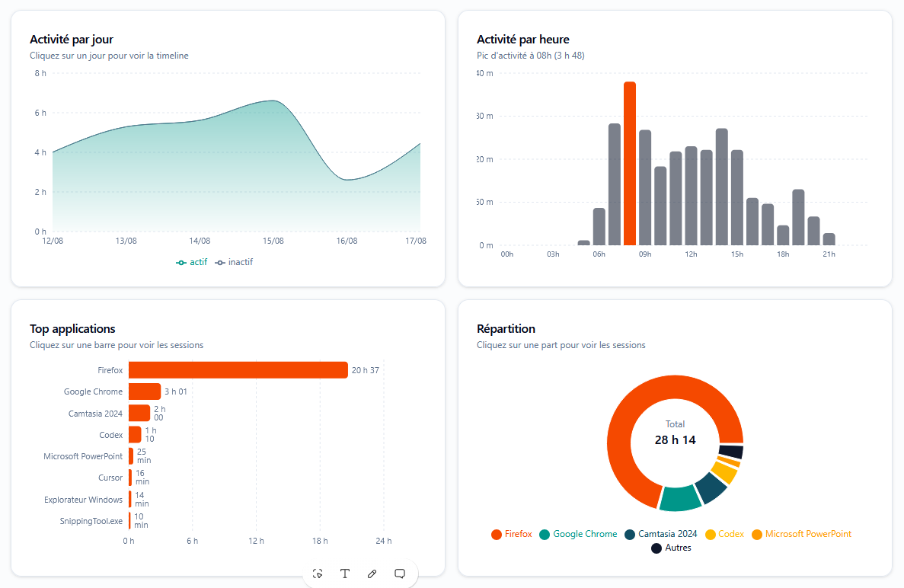Click the 14h bar in Activité par heure
Screen dimensions: 904x588
(722, 187)
